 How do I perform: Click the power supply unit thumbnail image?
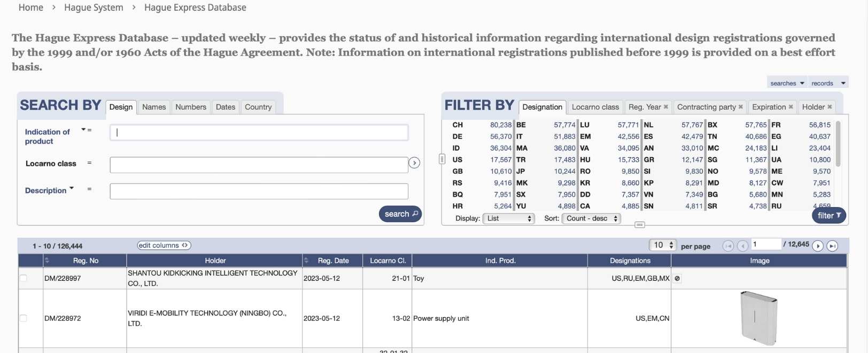[x=759, y=318]
